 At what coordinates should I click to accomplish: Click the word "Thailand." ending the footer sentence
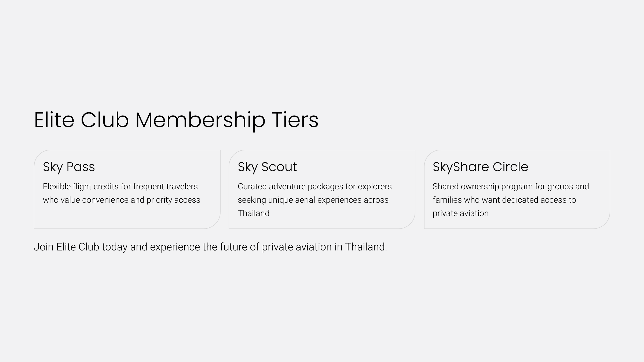pos(366,247)
